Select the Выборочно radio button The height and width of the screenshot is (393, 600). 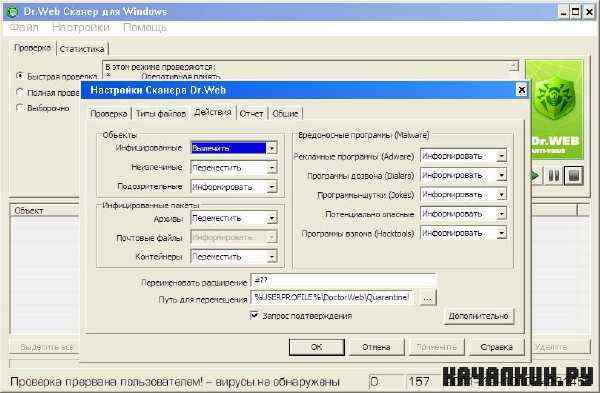[20, 108]
